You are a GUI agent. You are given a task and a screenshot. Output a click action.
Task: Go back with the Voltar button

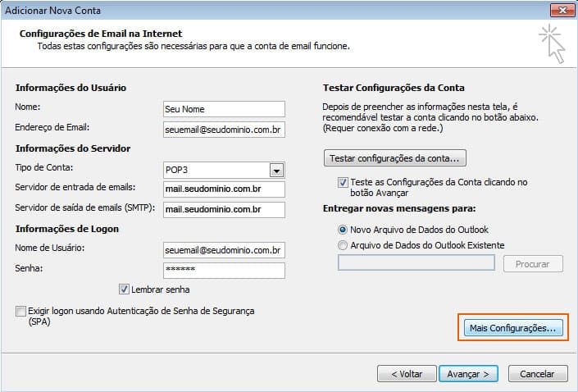pyautogui.click(x=407, y=373)
